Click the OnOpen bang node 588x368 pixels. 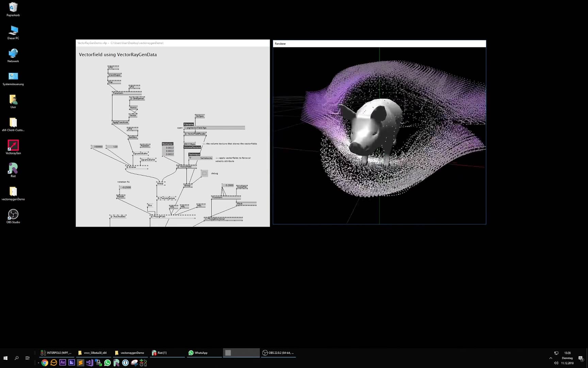click(x=199, y=116)
